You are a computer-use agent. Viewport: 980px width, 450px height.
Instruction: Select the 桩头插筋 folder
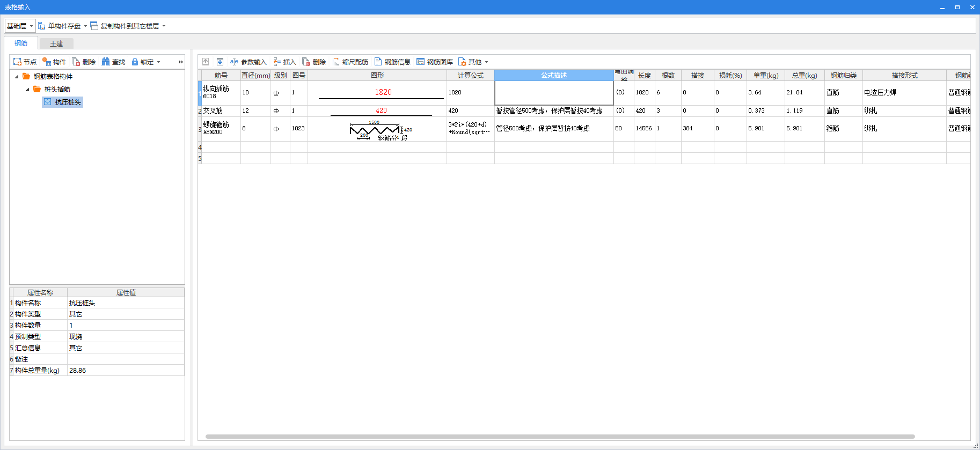(52, 89)
